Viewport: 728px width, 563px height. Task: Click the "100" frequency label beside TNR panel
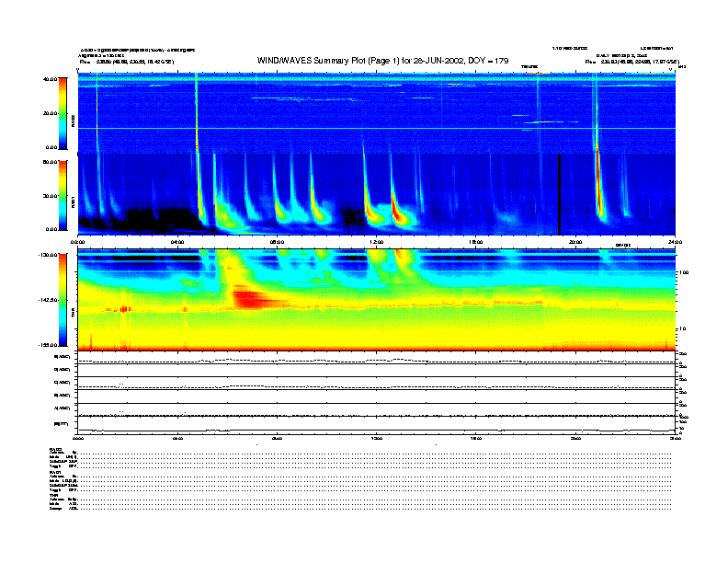pyautogui.click(x=684, y=272)
